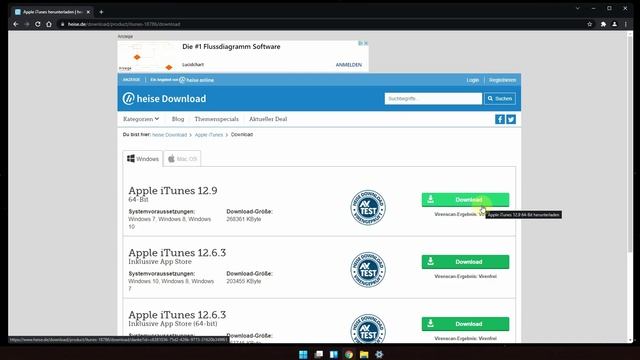
Task: Open the browser extensions puzzle icon
Action: (603, 24)
